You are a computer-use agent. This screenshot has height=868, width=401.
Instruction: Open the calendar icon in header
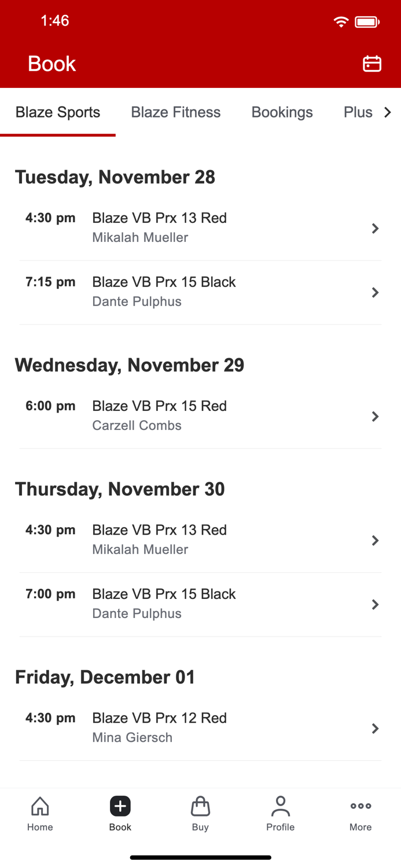pos(371,64)
